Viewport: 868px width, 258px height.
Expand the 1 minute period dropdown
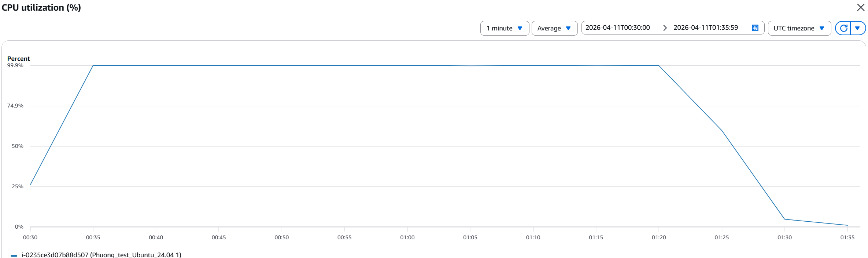point(505,28)
